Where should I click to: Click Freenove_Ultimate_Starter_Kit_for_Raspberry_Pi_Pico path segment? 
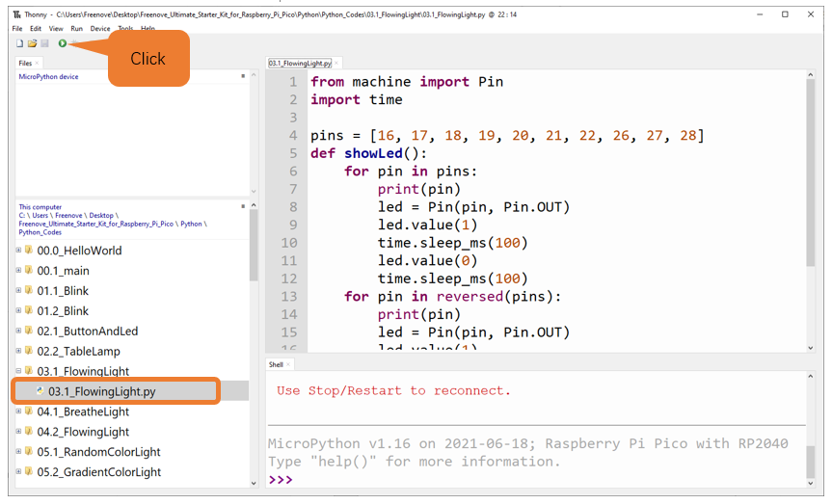(96, 224)
